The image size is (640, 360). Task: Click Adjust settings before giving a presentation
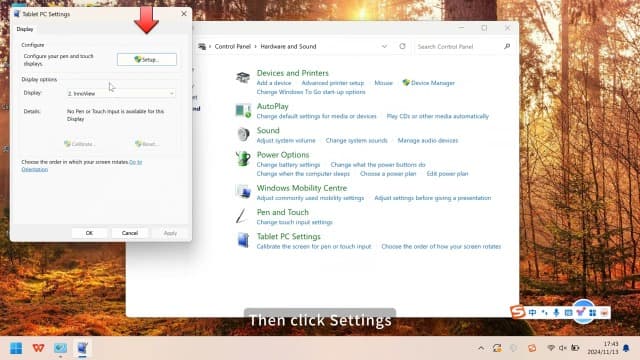tap(433, 198)
